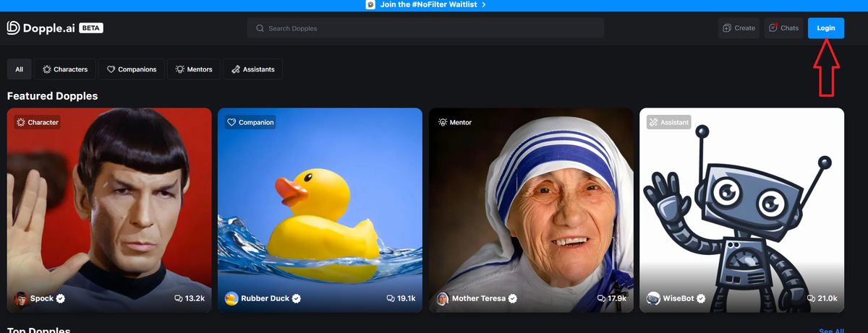868x333 pixels.
Task: Open the Join the #NoFilter Waitlist link
Action: (430, 4)
